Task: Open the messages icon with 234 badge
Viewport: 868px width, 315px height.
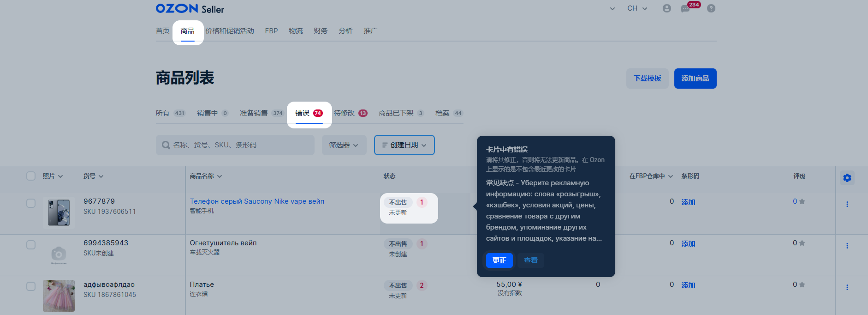Action: click(x=686, y=8)
